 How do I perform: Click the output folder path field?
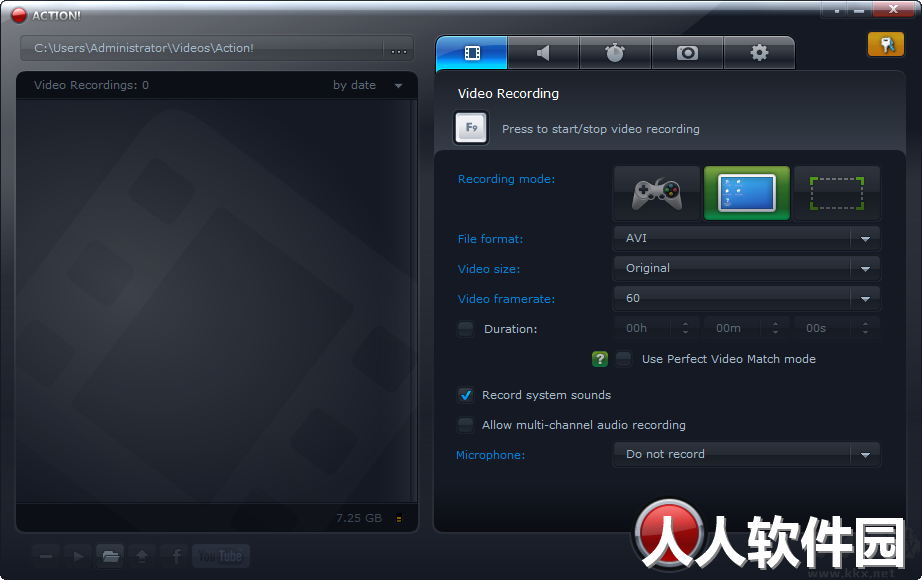point(202,48)
